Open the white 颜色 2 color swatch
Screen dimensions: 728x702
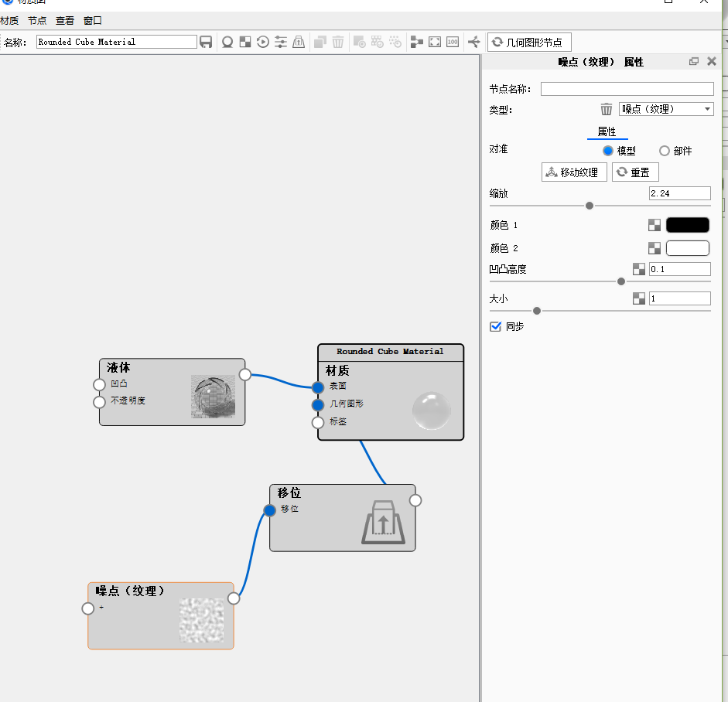(688, 248)
